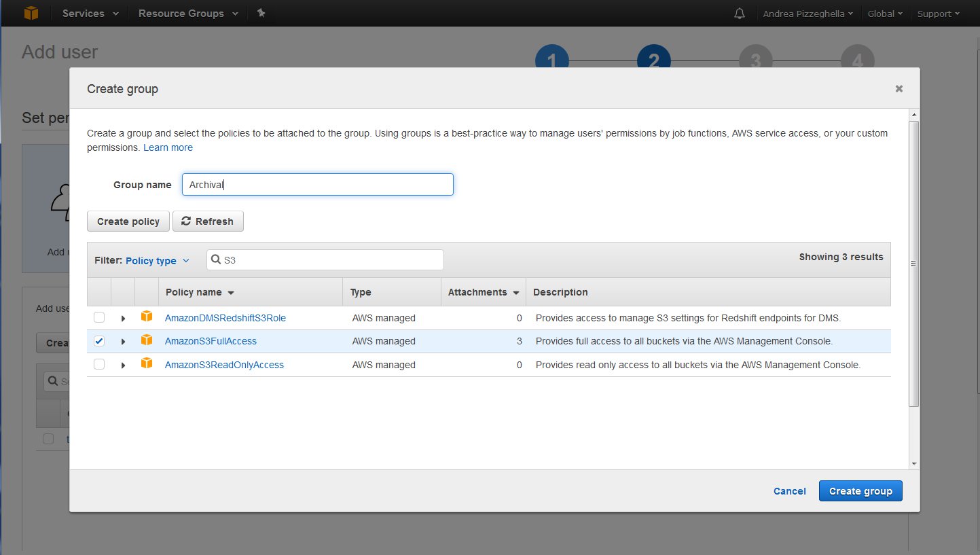Refresh the policy list

[x=208, y=221]
